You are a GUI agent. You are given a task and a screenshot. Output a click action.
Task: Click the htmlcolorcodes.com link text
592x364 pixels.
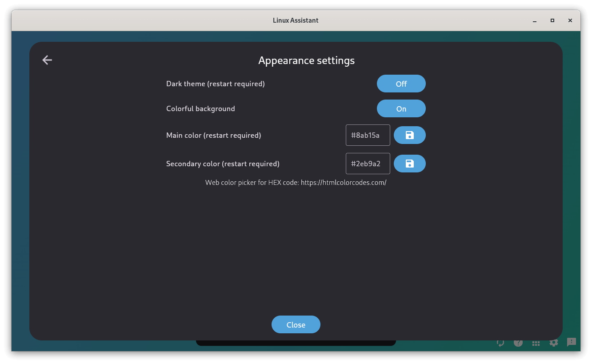(343, 183)
